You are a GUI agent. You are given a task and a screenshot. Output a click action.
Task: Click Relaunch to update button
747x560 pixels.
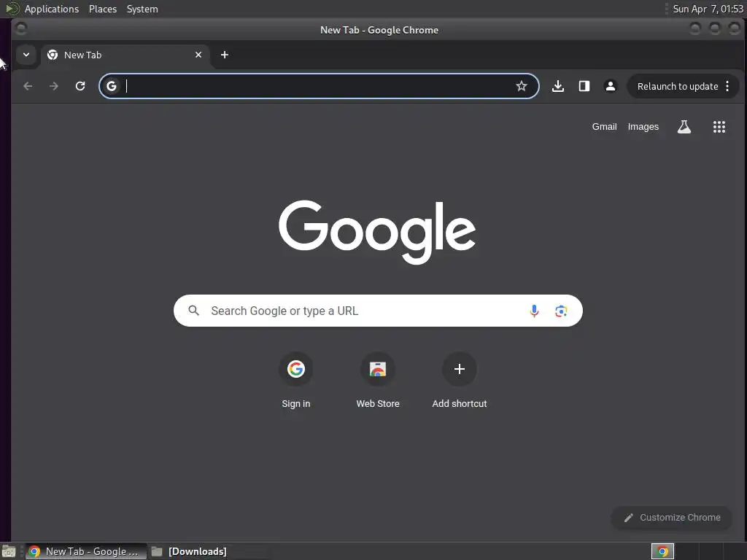coord(678,86)
